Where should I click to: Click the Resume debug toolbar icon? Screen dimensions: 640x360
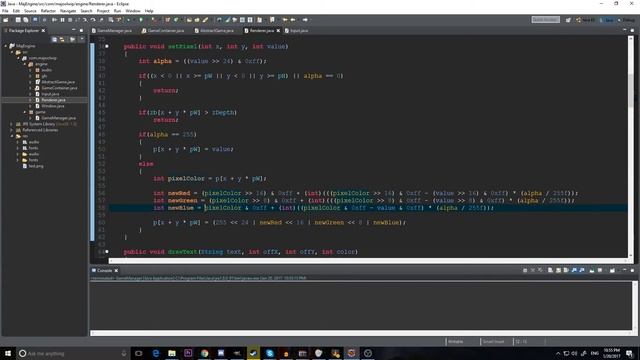pyautogui.click(x=54, y=20)
